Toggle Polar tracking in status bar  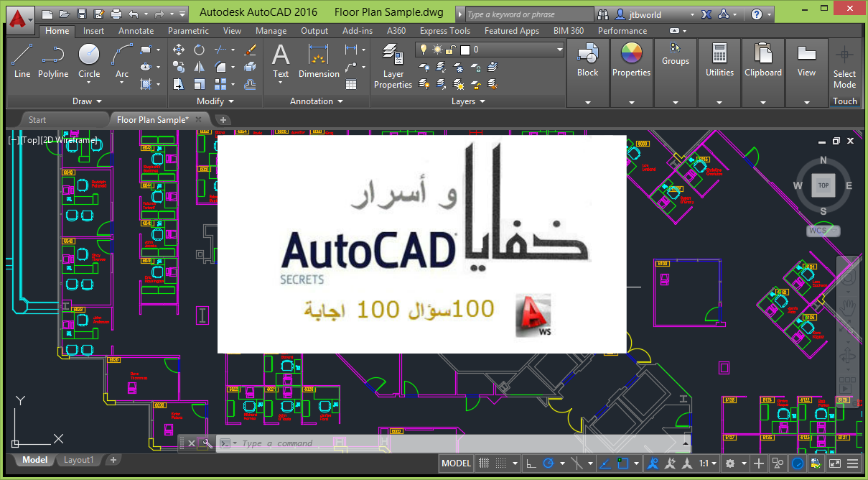pos(549,463)
